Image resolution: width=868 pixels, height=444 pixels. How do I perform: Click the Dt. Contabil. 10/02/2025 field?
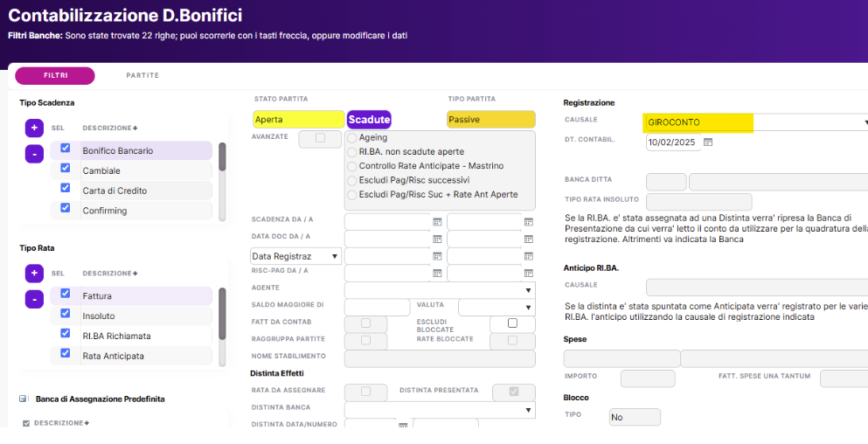tap(673, 142)
